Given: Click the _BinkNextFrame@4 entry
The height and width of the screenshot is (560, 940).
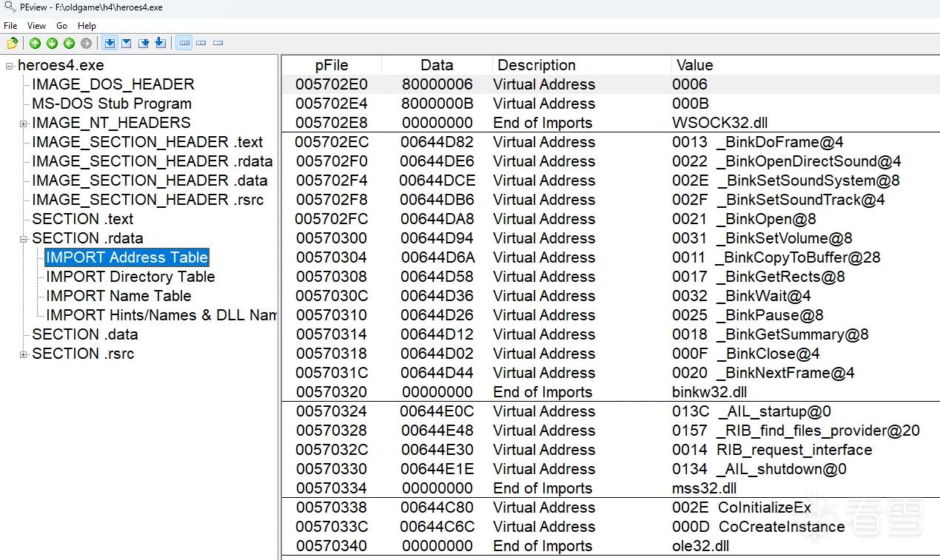Looking at the screenshot, I should pos(785,373).
